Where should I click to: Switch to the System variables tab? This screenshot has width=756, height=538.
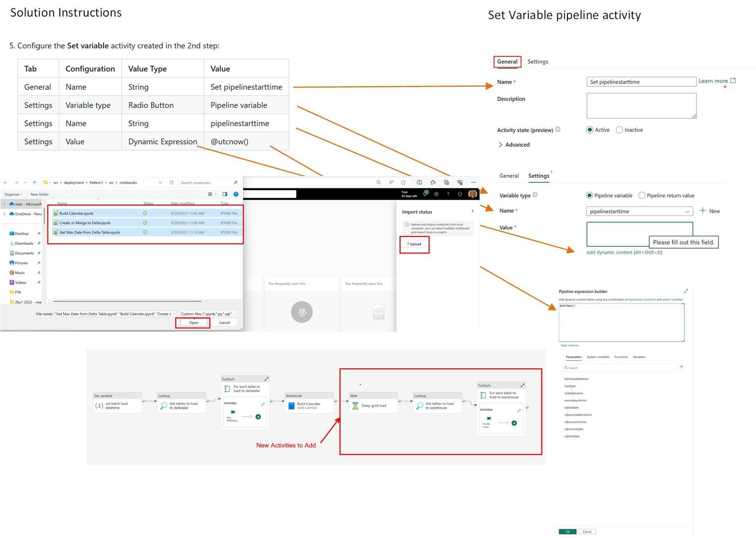point(598,357)
